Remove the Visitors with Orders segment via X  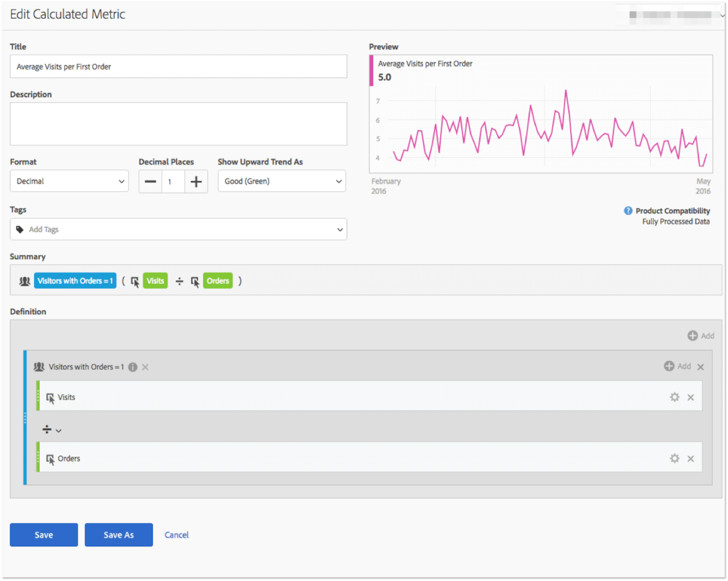[145, 367]
